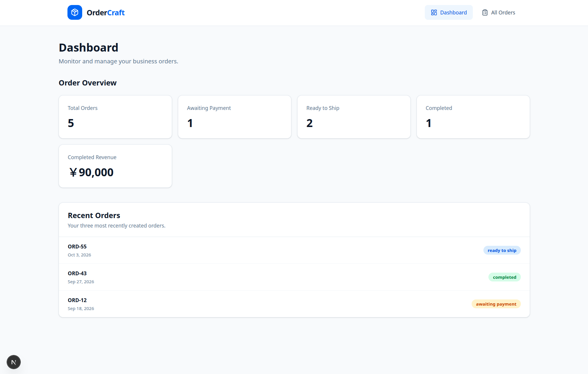
Task: Open order ORD-43
Action: point(294,277)
